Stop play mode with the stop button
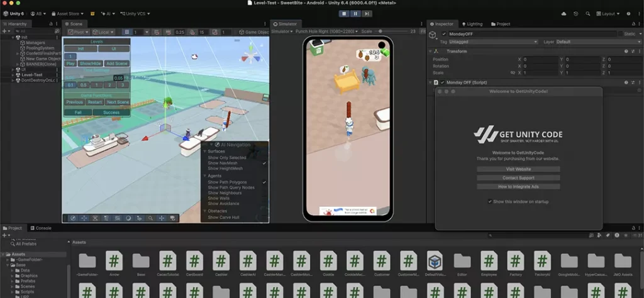644x298 pixels. pyautogui.click(x=344, y=14)
